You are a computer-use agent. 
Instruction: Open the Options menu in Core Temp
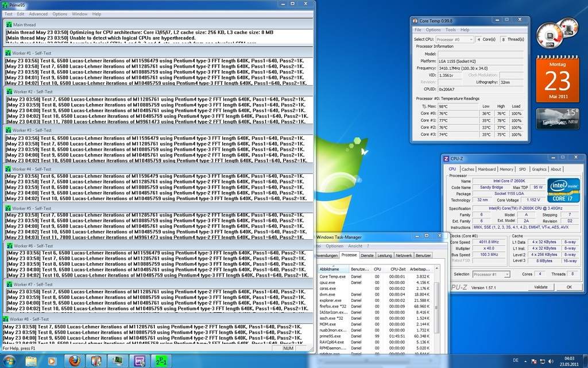point(433,30)
